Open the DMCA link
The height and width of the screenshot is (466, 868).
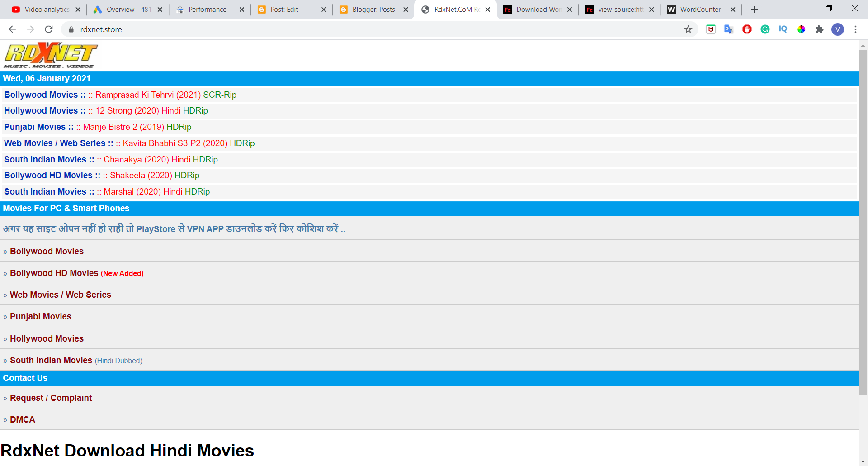click(22, 419)
